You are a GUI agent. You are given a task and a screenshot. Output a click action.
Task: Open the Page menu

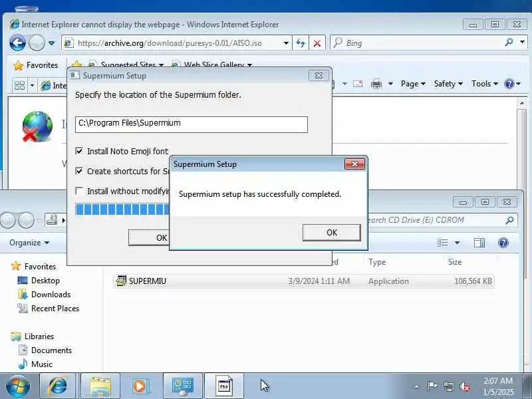pos(413,84)
